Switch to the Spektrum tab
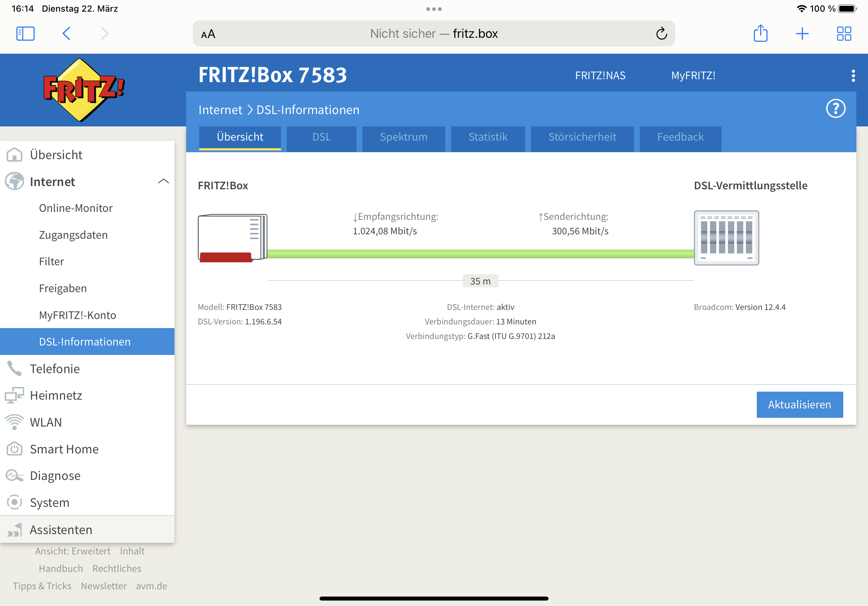This screenshot has height=606, width=868. pyautogui.click(x=403, y=137)
